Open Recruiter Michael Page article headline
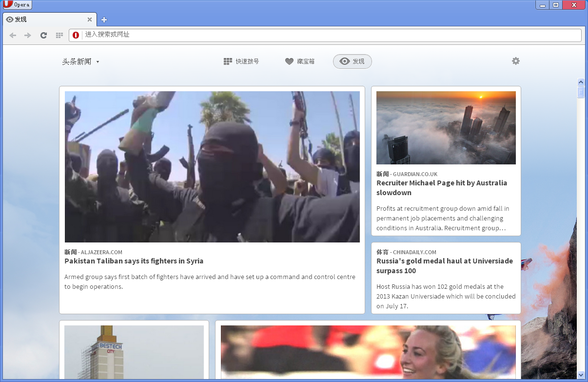 point(442,188)
